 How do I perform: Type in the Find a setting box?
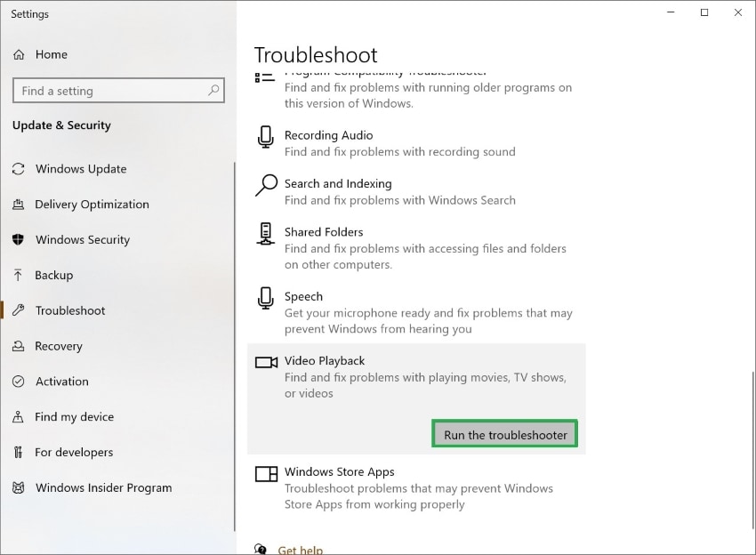(111, 91)
